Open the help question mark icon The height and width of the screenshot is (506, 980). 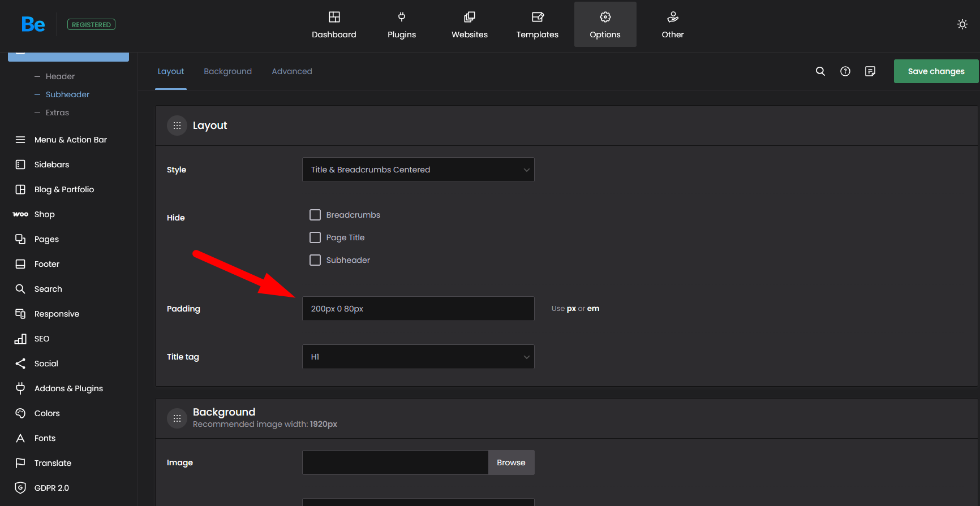pyautogui.click(x=845, y=71)
